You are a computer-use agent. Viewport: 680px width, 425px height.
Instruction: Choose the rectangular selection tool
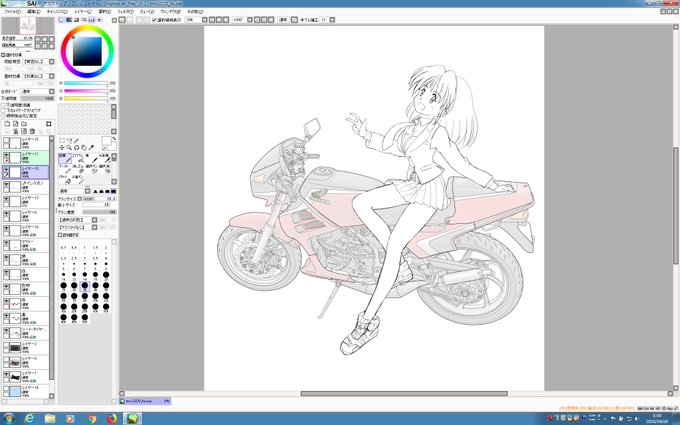coord(62,141)
